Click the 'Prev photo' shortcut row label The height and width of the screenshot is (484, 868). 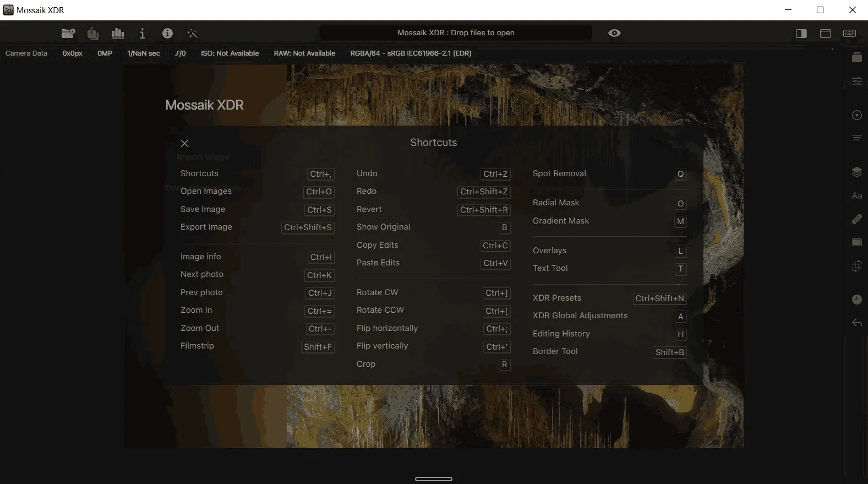201,292
